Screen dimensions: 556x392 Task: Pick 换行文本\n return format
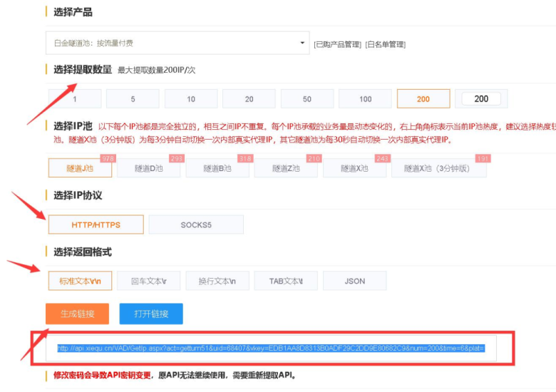click(x=217, y=281)
